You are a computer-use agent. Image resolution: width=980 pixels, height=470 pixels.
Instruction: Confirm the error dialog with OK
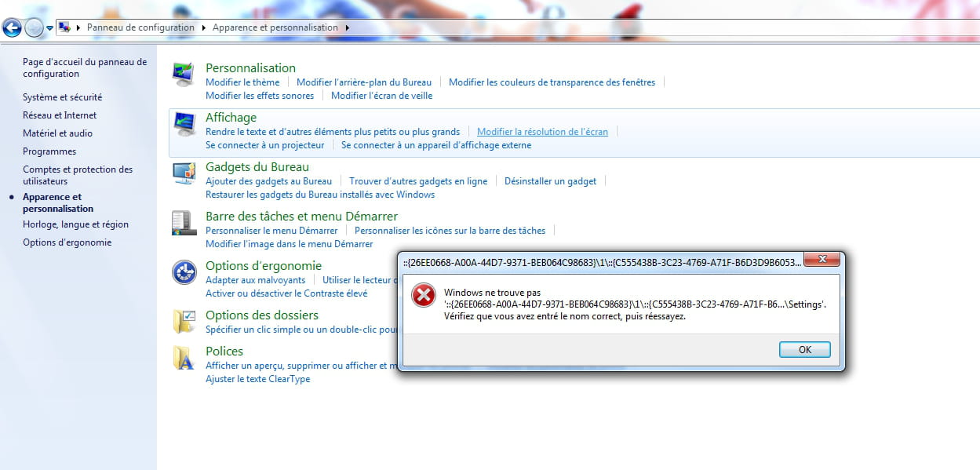pos(805,350)
